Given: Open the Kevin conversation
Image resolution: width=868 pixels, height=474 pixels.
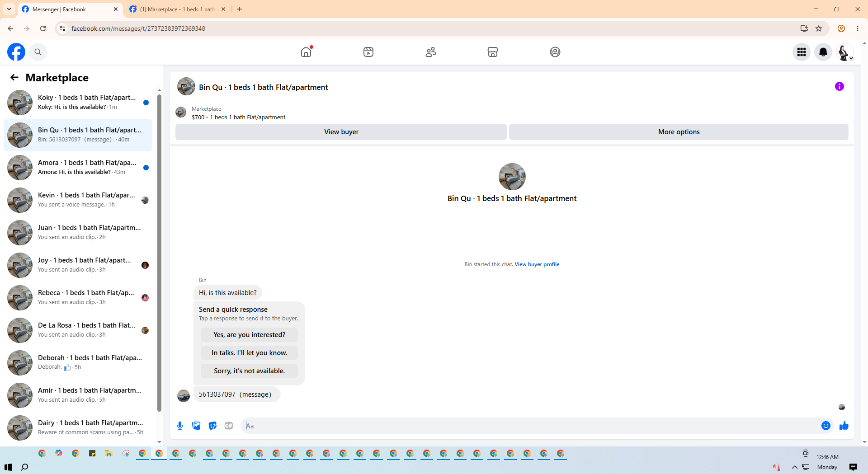Looking at the screenshot, I should pos(78,200).
